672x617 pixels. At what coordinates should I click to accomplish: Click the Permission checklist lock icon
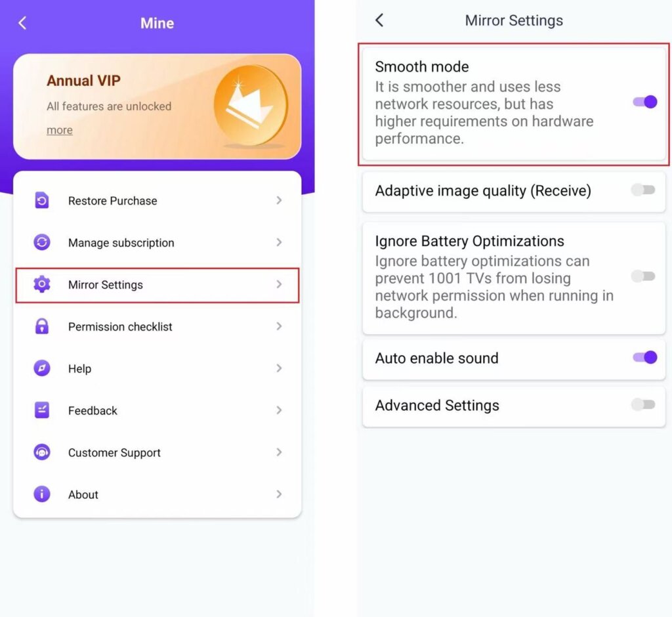[42, 327]
